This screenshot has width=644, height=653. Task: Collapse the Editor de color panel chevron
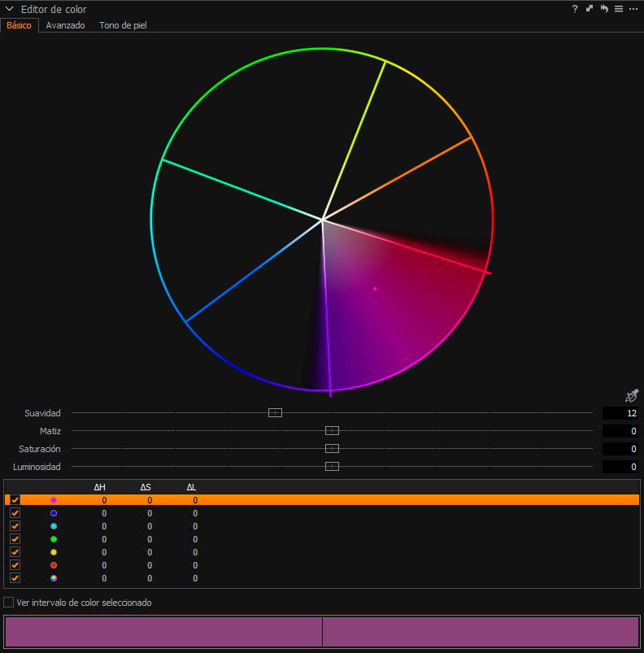click(x=10, y=9)
